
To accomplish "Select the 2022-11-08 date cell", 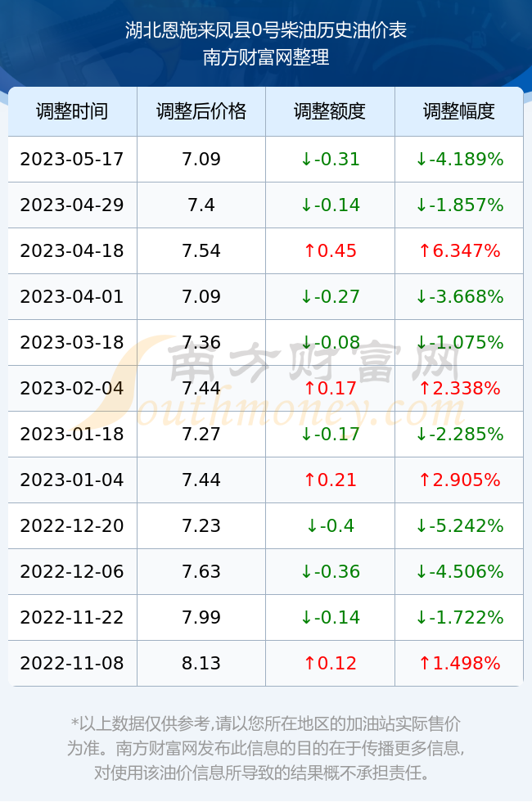I will (x=72, y=664).
